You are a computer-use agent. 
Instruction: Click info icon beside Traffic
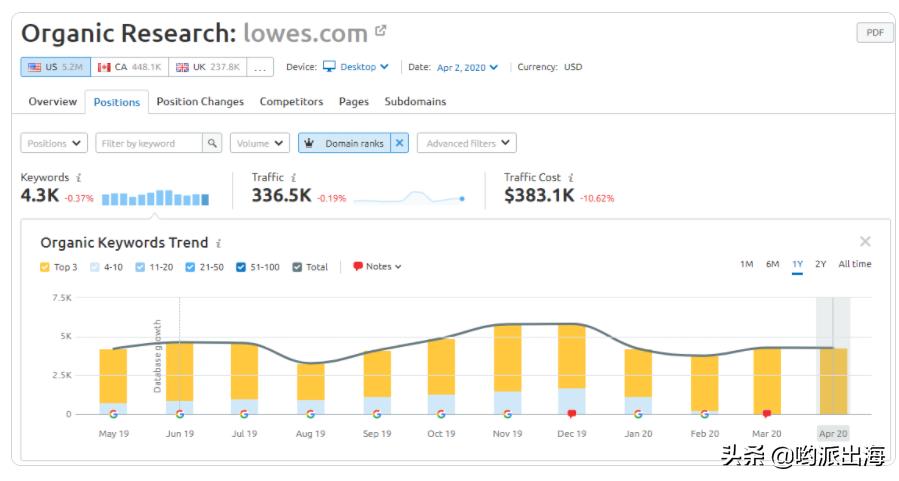click(294, 178)
